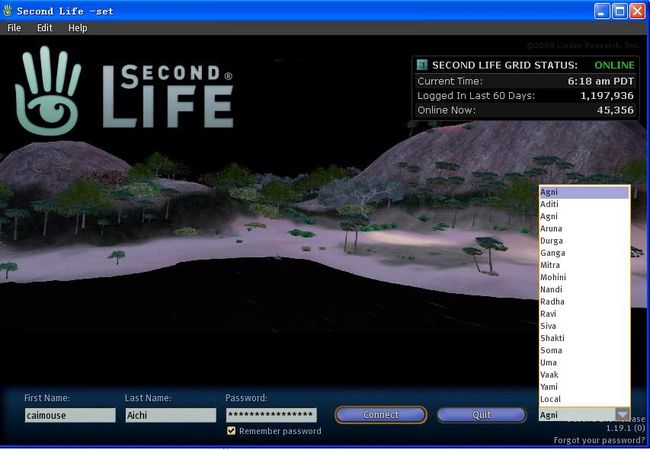Click the ONLINE grid status text
The image size is (650, 450).
point(614,65)
